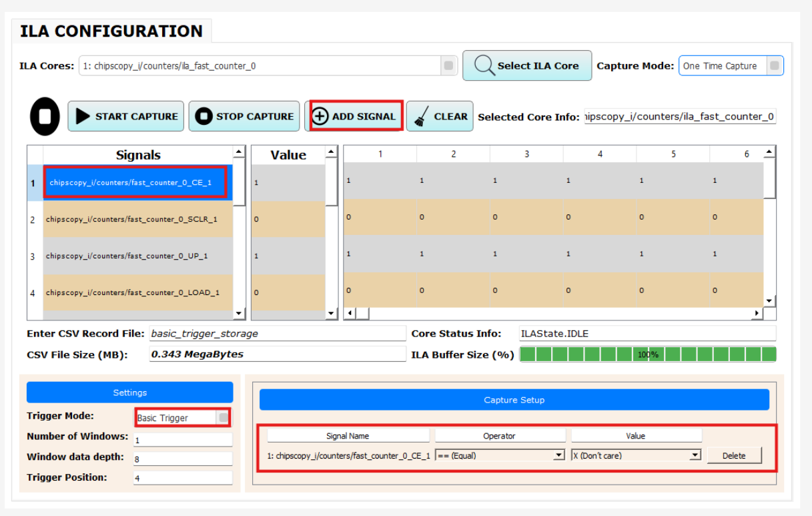812x516 pixels.
Task: Click waveform table scroll-up arrow
Action: point(770,152)
